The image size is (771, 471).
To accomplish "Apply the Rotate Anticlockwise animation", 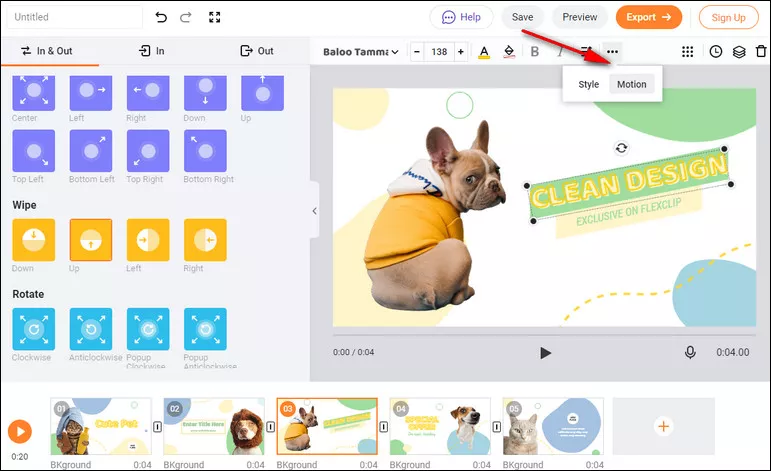I will (x=91, y=329).
